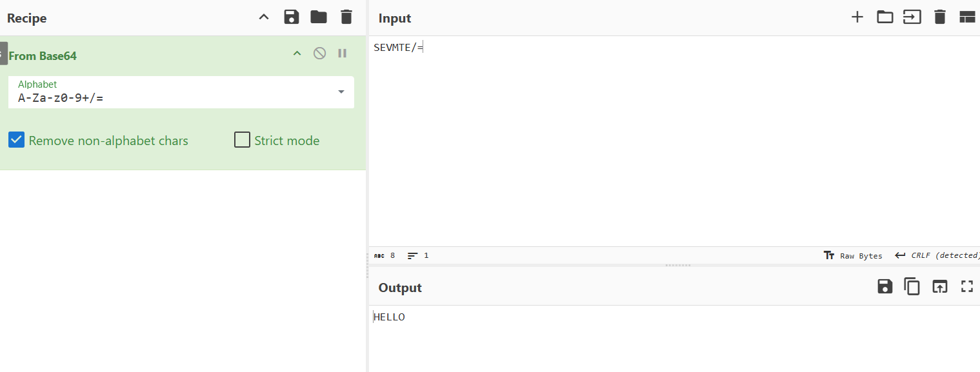Add a new input tab
The image size is (980, 372).
857,17
